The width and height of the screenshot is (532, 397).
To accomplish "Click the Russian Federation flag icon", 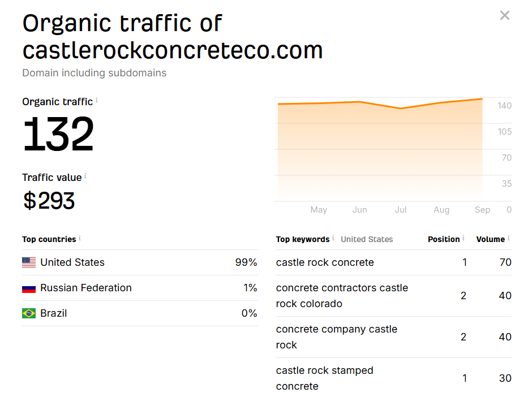I will [29, 288].
